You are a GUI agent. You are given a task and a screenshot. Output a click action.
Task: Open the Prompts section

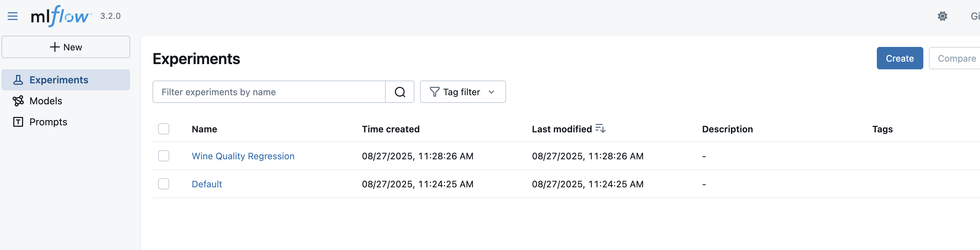pyautogui.click(x=48, y=122)
